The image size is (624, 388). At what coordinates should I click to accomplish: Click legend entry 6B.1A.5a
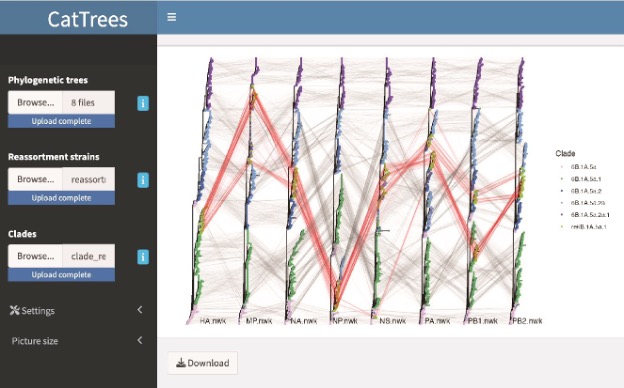pos(583,167)
